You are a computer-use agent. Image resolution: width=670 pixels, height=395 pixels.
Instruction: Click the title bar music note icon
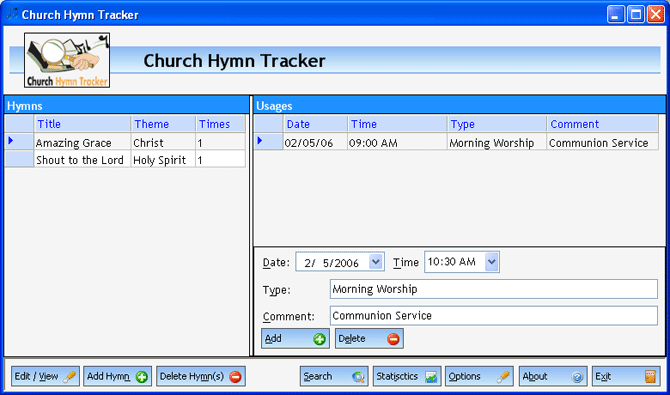(x=12, y=14)
